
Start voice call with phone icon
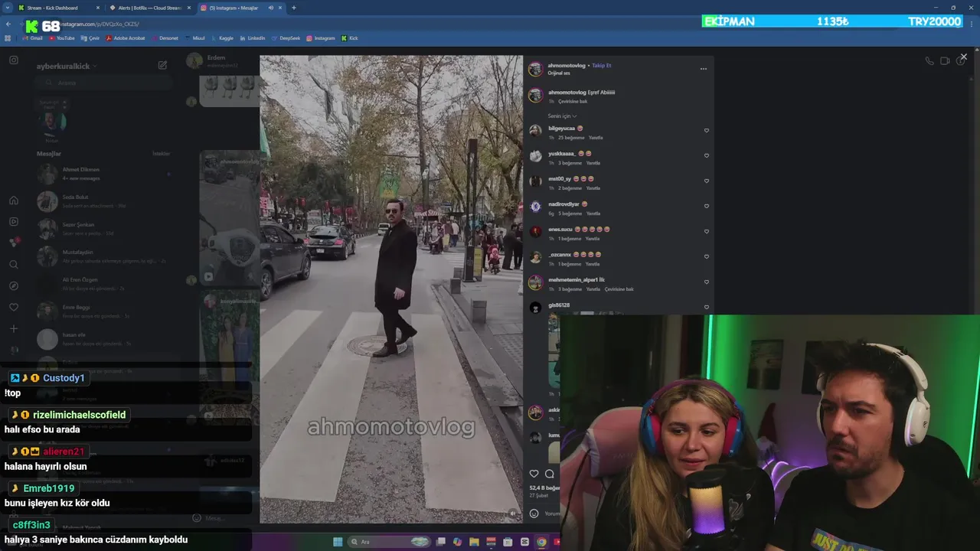point(929,61)
